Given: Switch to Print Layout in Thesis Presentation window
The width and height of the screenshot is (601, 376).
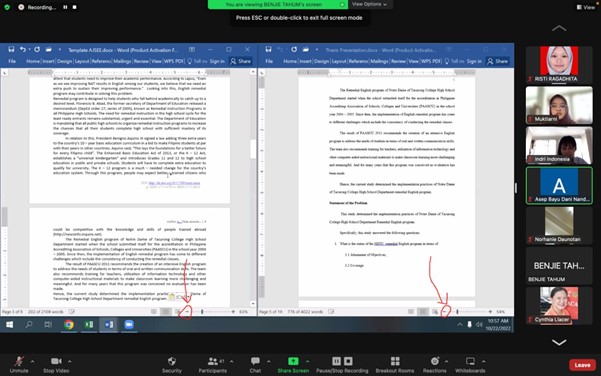Looking at the screenshot, I should click(423, 312).
